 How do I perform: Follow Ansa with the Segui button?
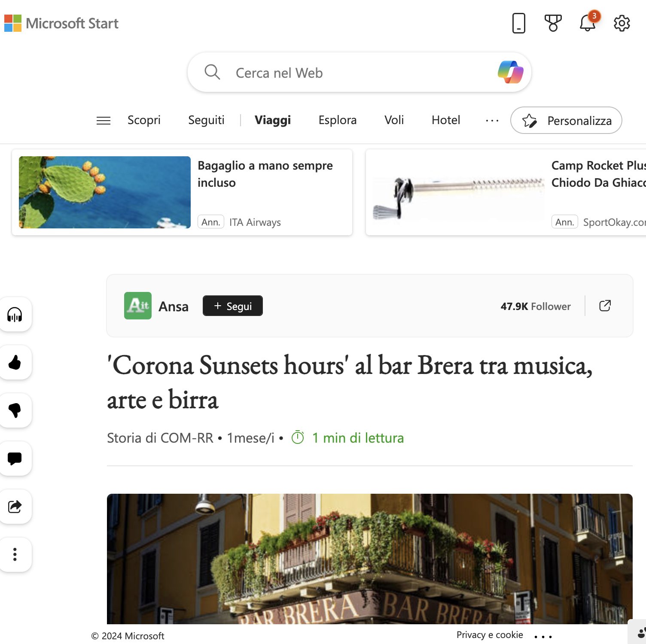click(x=232, y=306)
